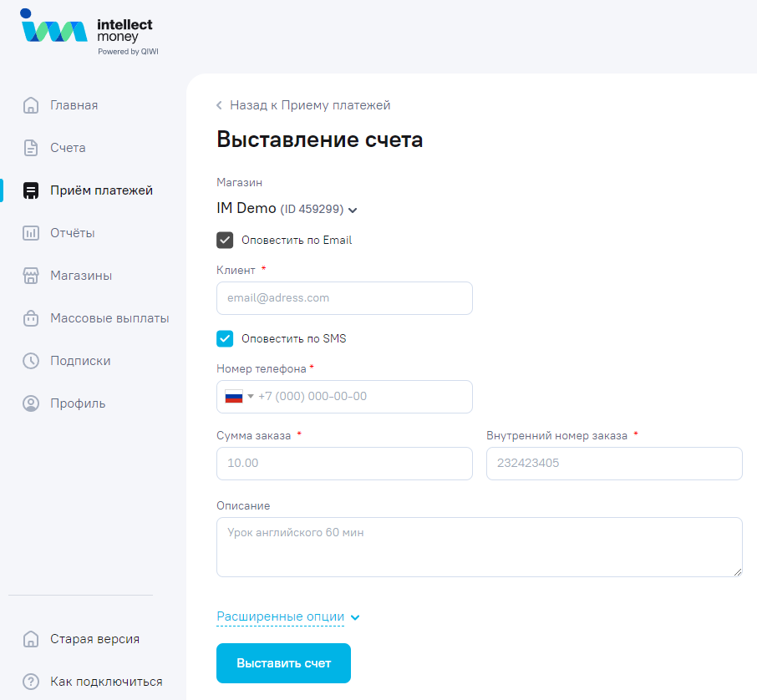Click the Описание text area resize handle
Screen dimensions: 757x700
[x=738, y=572]
